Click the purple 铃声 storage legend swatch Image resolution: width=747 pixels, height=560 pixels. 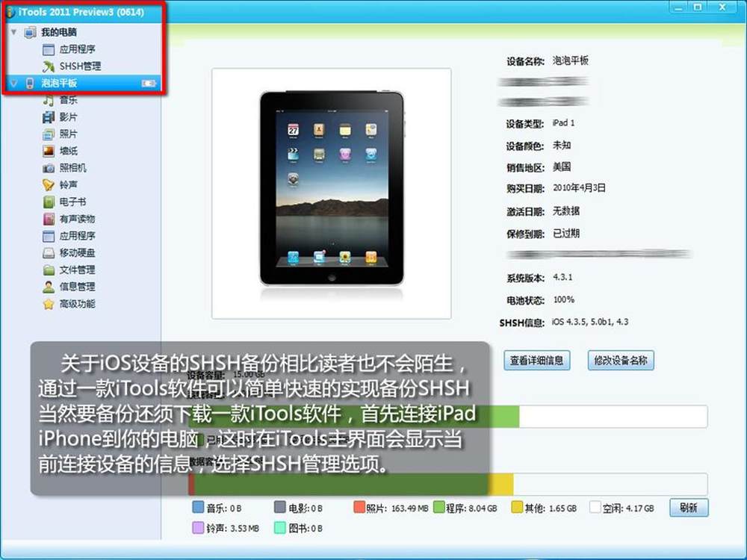coord(198,528)
